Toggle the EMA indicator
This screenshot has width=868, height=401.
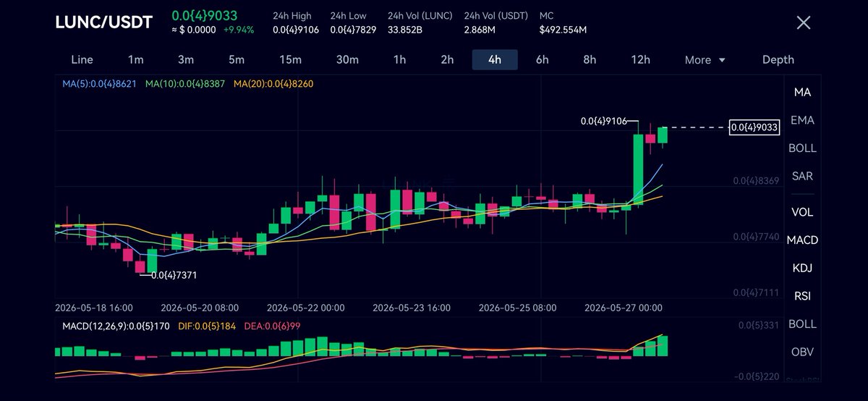click(x=802, y=120)
